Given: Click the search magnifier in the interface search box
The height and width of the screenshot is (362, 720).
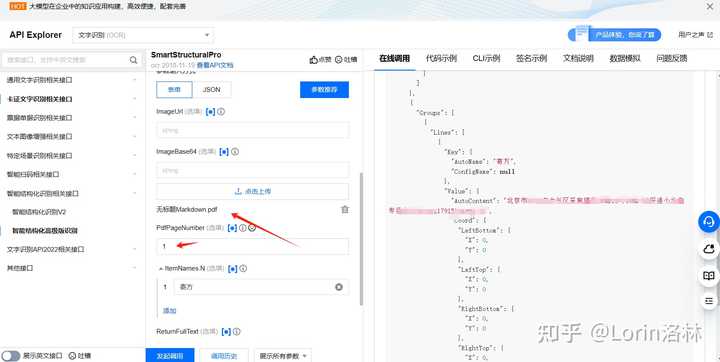Looking at the screenshot, I should pos(133,60).
